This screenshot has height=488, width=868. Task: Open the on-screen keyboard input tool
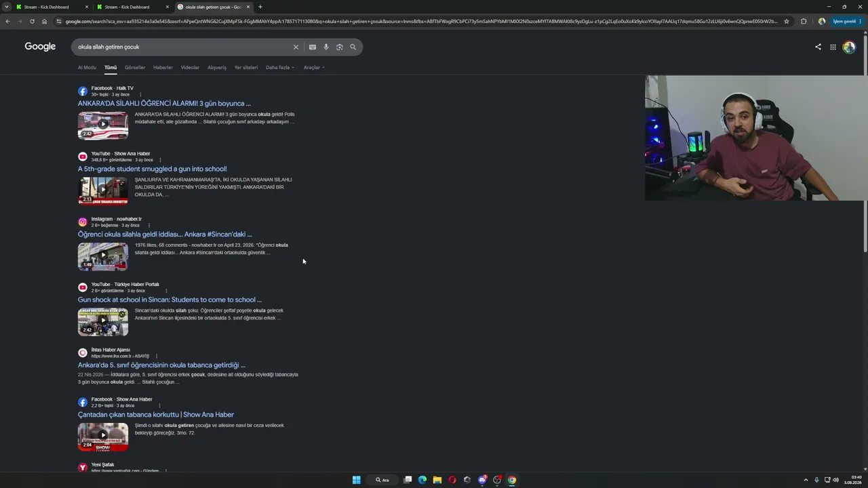[312, 47]
